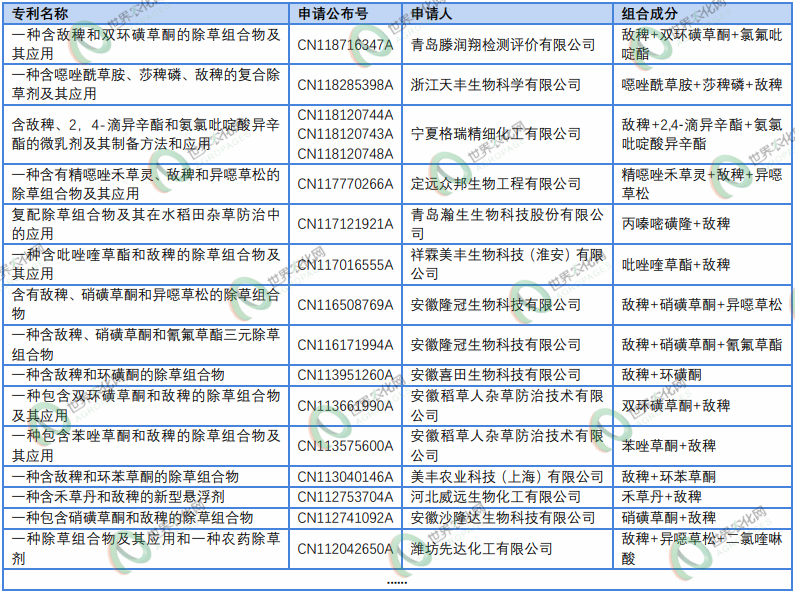Click composition 敌稗+硝磺草酮+异噁草松
This screenshot has width=795, height=593.
click(702, 305)
